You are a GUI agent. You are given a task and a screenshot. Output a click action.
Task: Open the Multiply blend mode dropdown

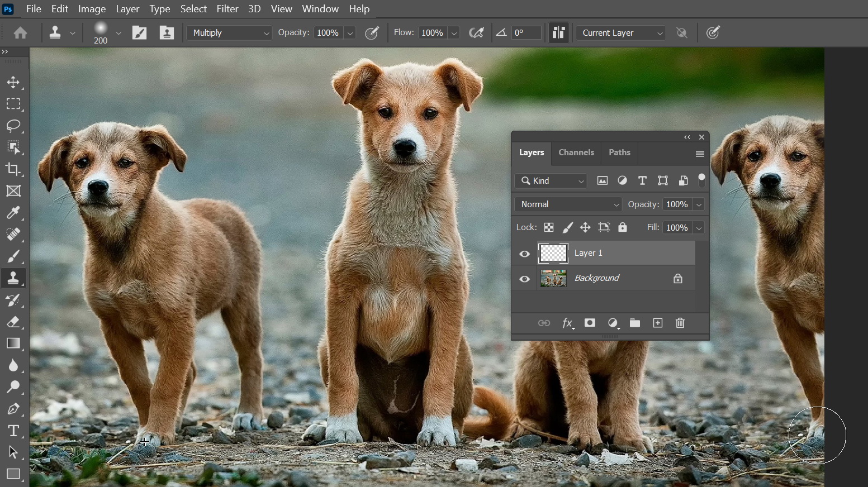coord(229,33)
